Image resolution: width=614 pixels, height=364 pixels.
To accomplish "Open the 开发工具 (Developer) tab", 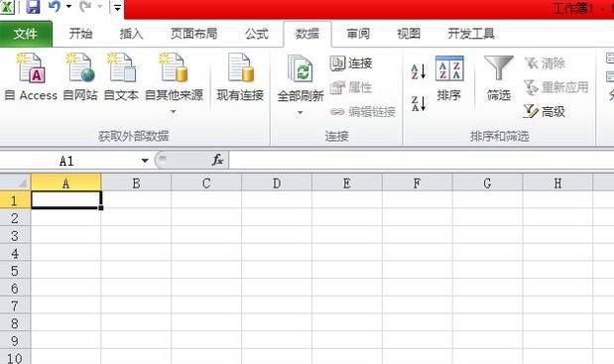I will pyautogui.click(x=471, y=34).
